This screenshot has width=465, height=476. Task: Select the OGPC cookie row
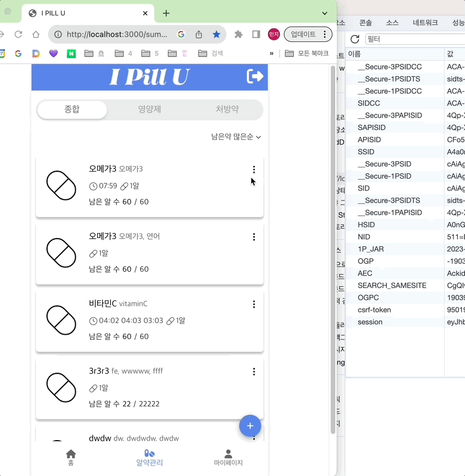[x=405, y=298]
